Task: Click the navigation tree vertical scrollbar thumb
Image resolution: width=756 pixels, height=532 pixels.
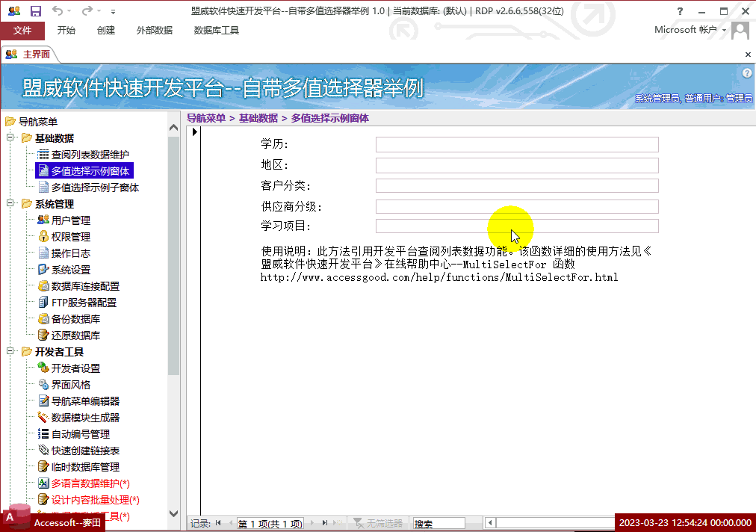Action: point(173,256)
